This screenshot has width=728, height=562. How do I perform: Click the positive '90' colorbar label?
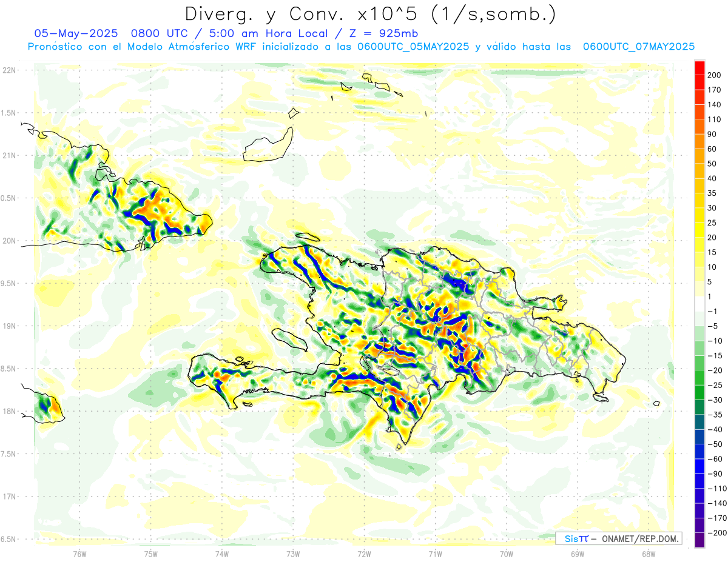point(712,135)
